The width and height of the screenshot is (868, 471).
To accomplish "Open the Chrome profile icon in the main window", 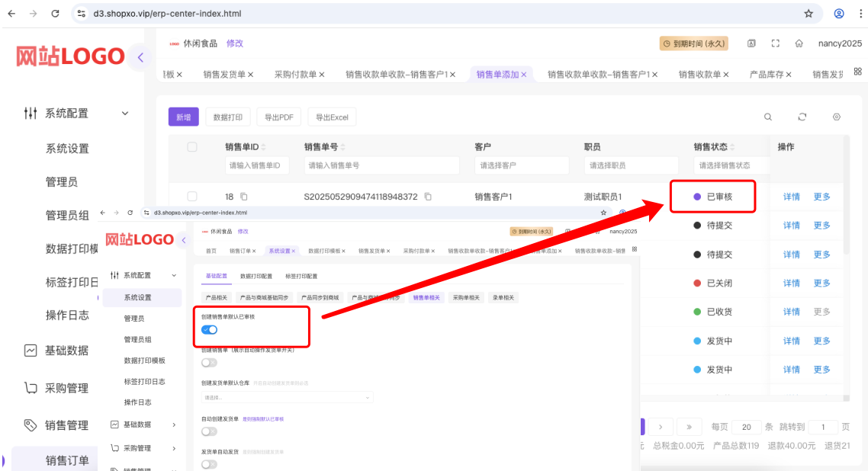I will tap(839, 14).
